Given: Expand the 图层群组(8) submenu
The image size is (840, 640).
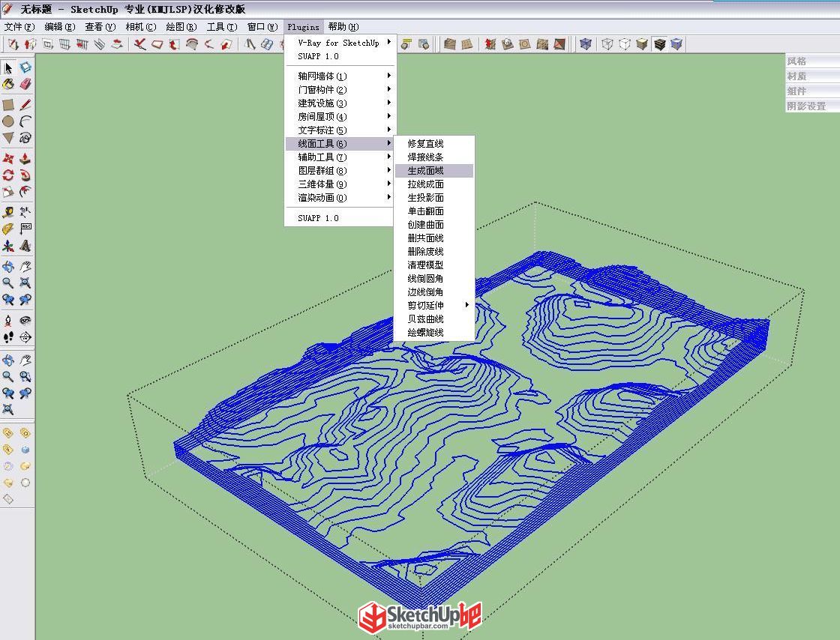Looking at the screenshot, I should point(340,171).
